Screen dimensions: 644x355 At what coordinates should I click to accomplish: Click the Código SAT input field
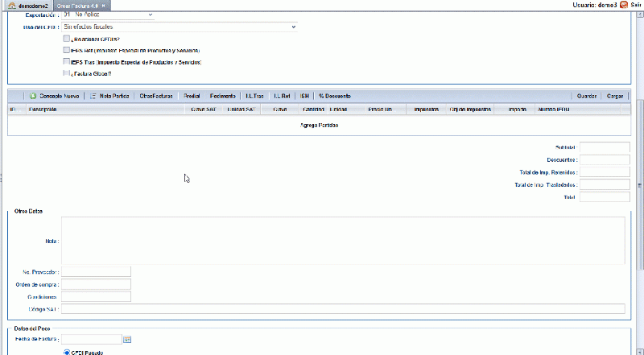(x=343, y=309)
